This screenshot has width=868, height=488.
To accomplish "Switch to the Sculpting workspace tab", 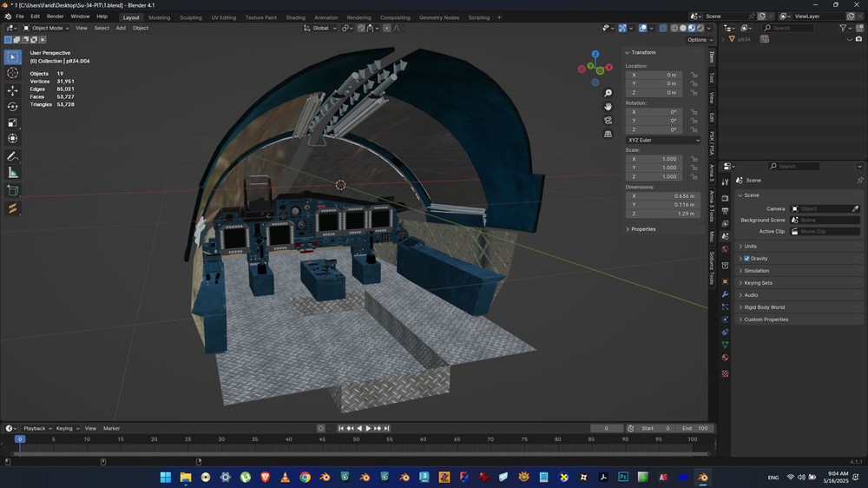I will coord(190,17).
